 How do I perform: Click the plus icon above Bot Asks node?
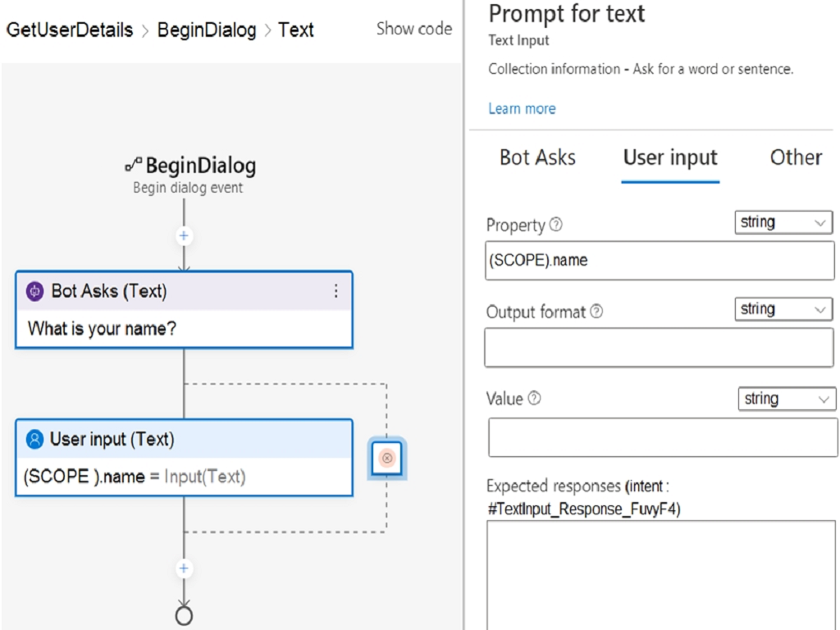[184, 235]
